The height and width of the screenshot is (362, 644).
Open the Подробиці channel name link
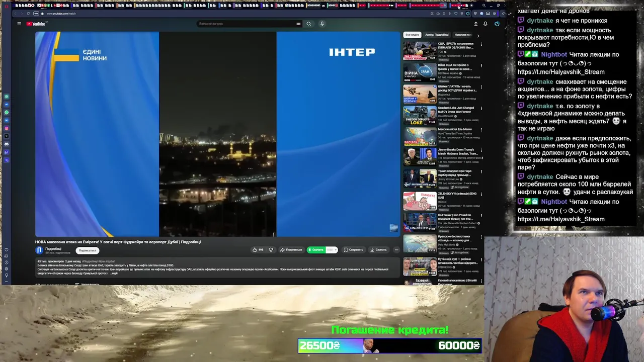tap(53, 248)
